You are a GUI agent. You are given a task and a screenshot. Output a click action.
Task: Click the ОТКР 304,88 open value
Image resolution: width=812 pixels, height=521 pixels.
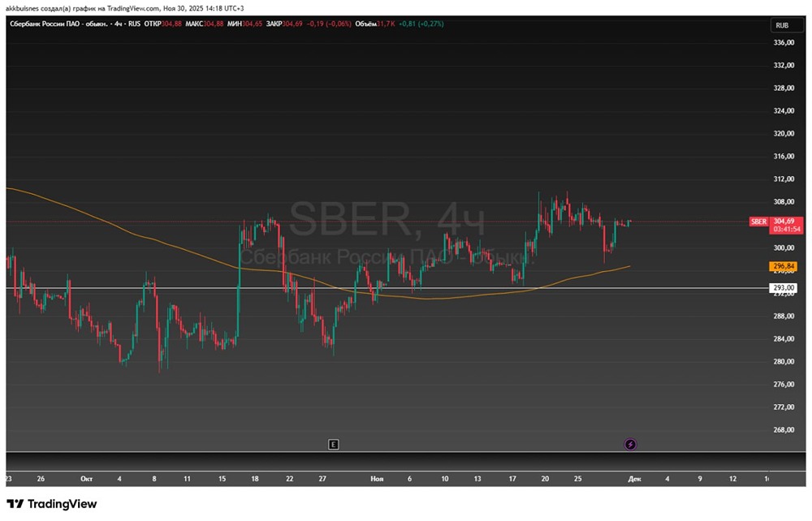(162, 24)
